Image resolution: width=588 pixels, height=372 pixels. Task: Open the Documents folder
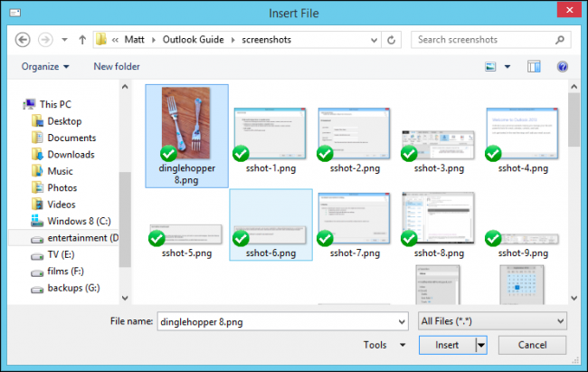63,138
